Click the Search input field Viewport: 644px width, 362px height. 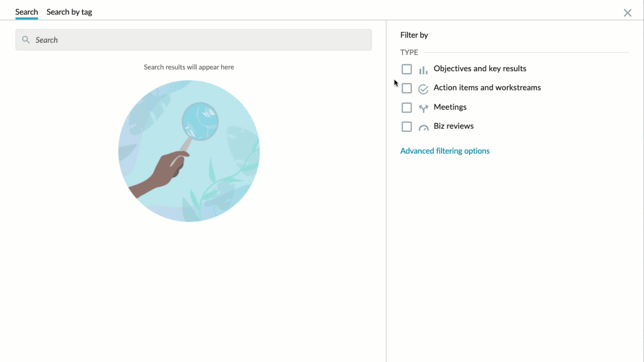click(x=194, y=40)
